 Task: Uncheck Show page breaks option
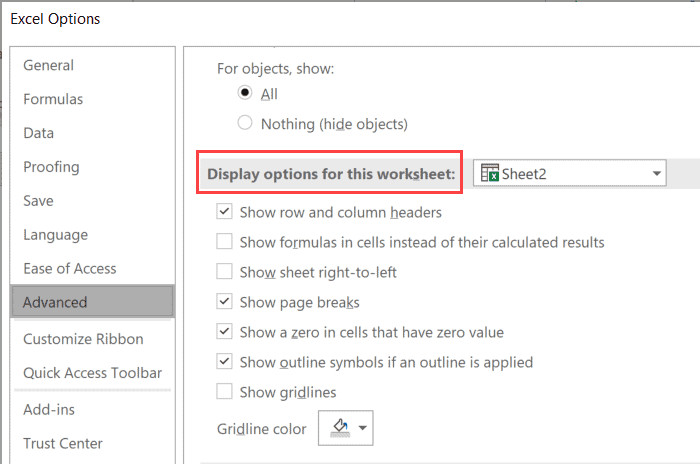225,302
